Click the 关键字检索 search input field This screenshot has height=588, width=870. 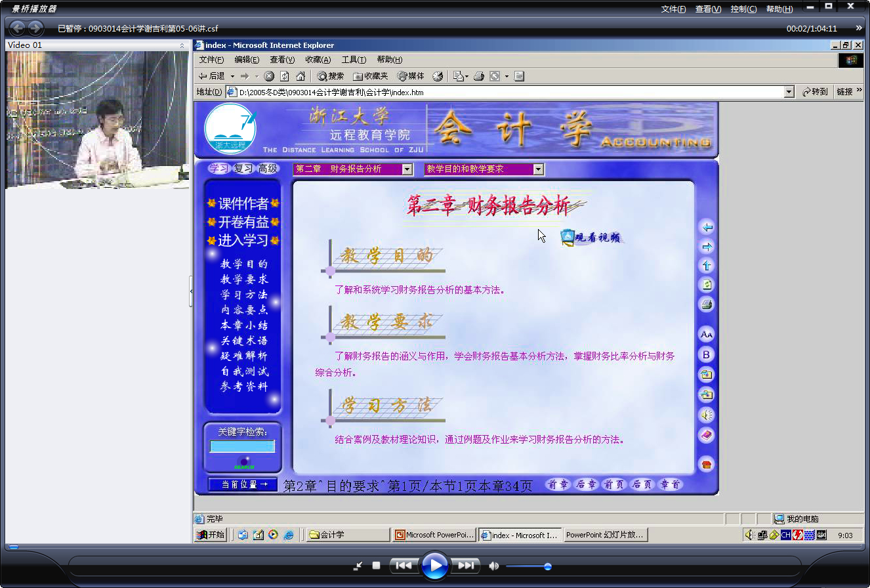(x=242, y=446)
